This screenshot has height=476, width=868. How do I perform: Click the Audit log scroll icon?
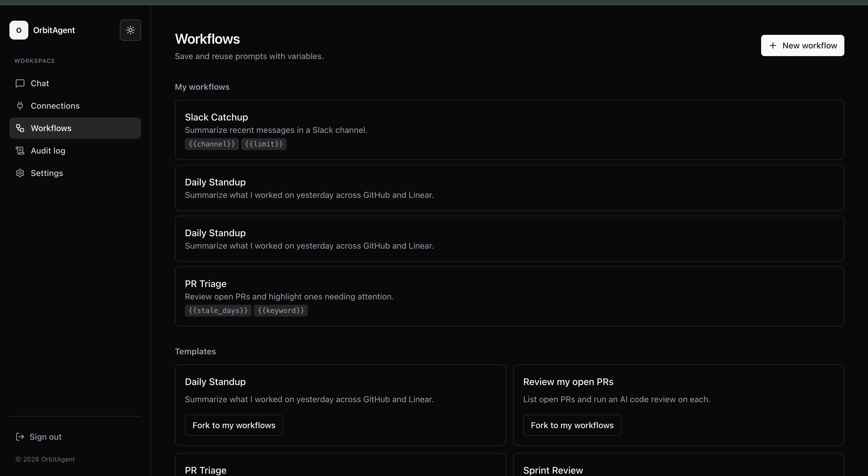click(20, 151)
